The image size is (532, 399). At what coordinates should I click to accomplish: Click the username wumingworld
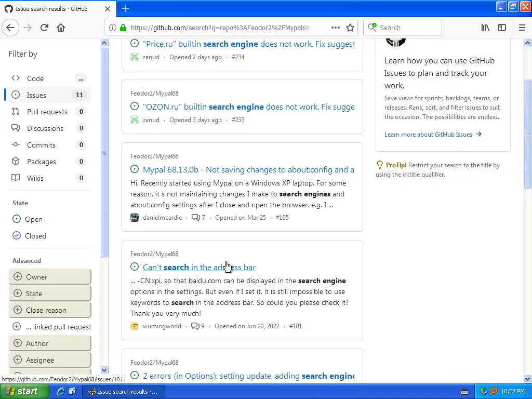[x=162, y=326]
